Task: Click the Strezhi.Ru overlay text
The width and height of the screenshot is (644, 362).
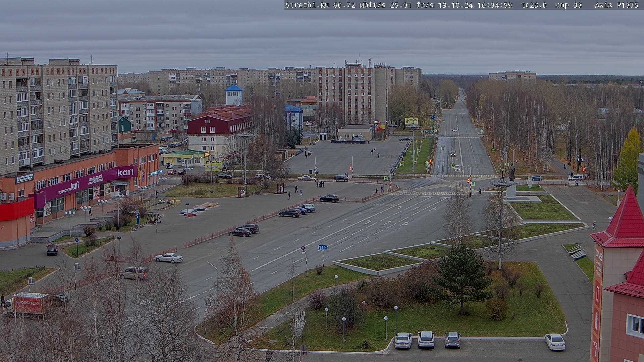Action: (x=307, y=5)
